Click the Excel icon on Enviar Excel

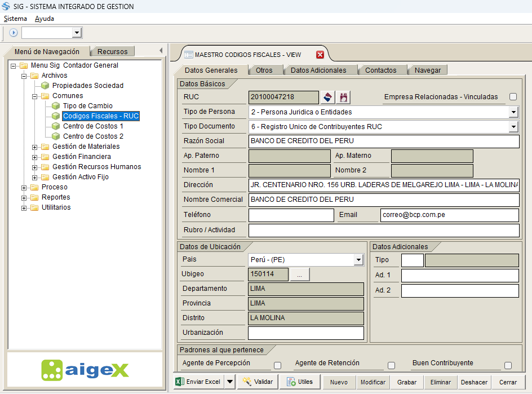click(x=179, y=382)
